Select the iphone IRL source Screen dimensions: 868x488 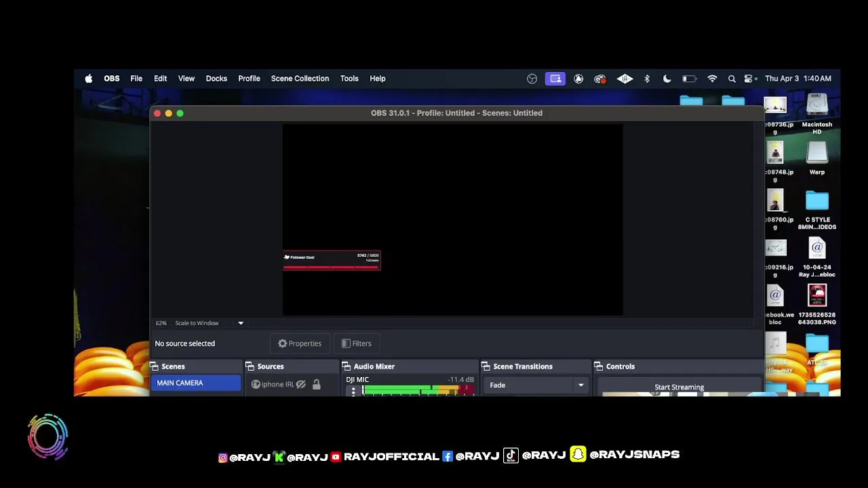pos(277,384)
